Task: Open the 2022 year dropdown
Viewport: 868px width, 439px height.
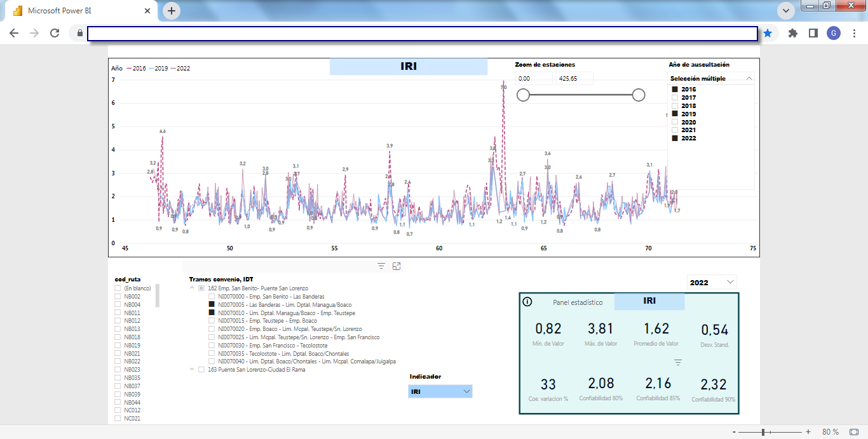Action: click(x=712, y=282)
